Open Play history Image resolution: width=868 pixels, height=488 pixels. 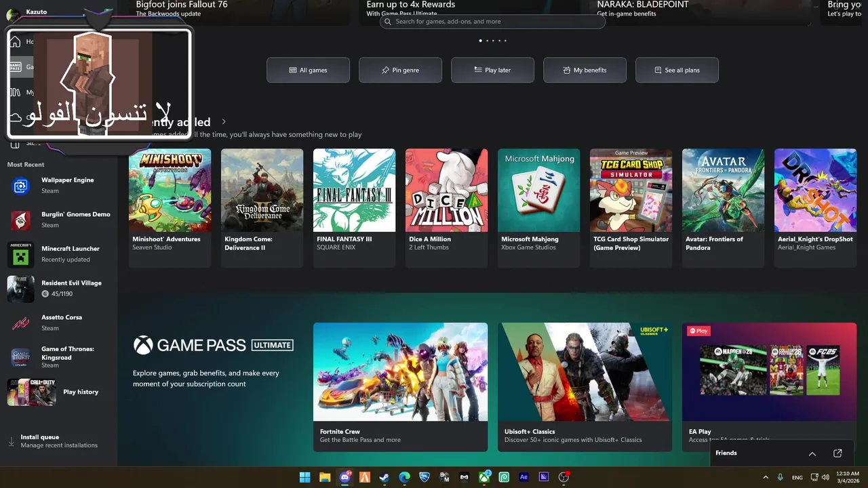point(59,392)
